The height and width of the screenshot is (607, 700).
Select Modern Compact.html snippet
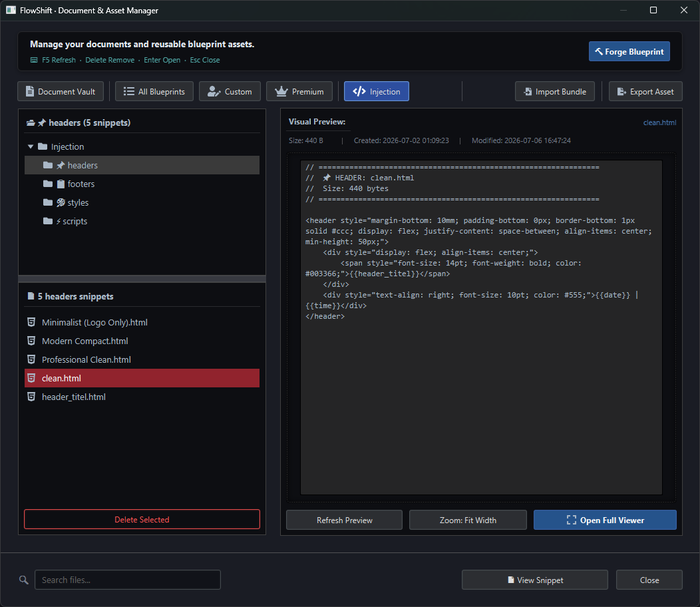point(142,341)
